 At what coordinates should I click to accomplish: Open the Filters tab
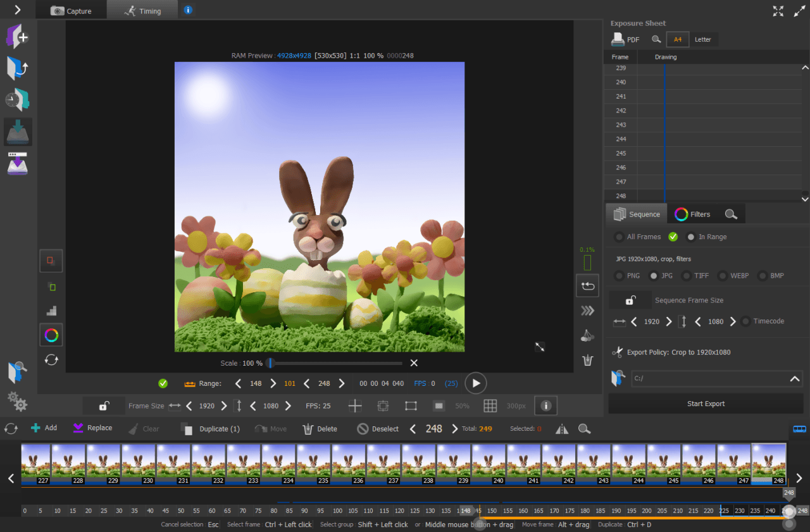coord(692,214)
